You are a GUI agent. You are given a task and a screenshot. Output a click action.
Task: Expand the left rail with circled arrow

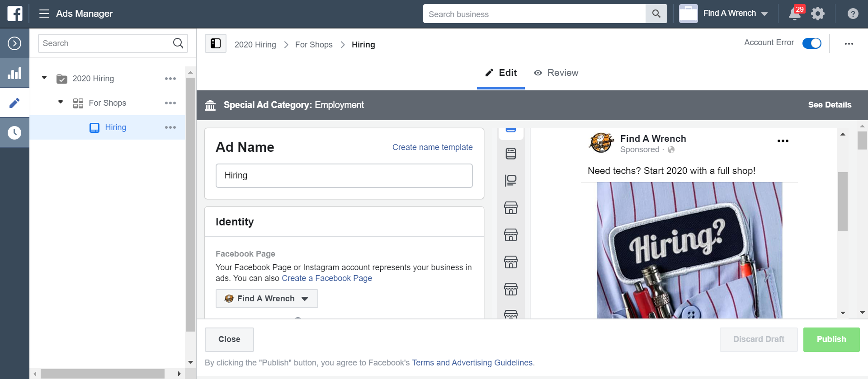tap(14, 43)
